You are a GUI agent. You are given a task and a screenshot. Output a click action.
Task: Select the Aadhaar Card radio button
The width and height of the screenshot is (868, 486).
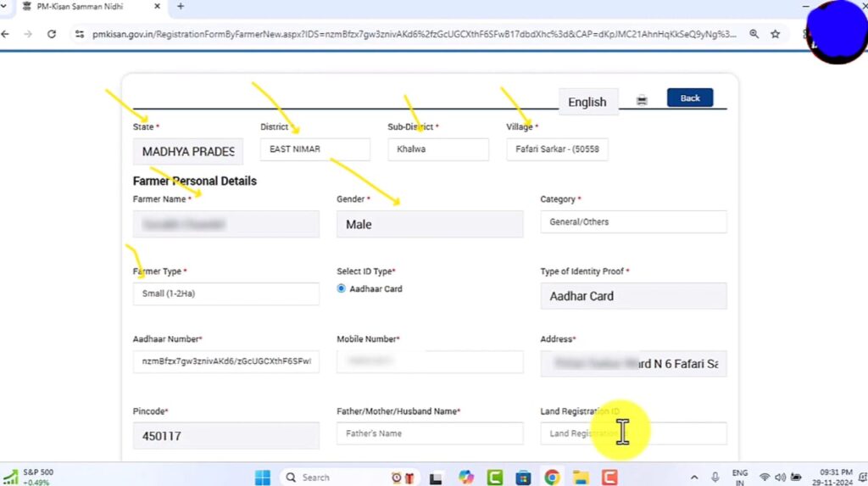point(342,288)
